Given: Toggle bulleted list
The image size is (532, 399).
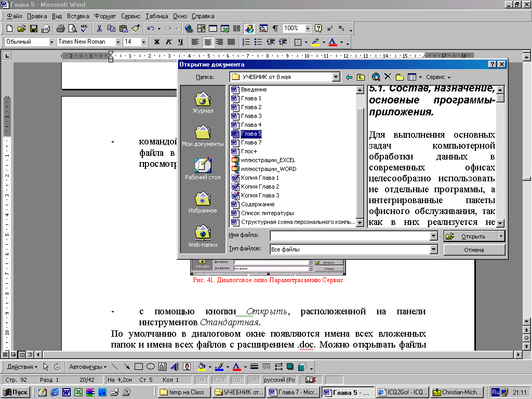Looking at the screenshot, I should point(258,42).
